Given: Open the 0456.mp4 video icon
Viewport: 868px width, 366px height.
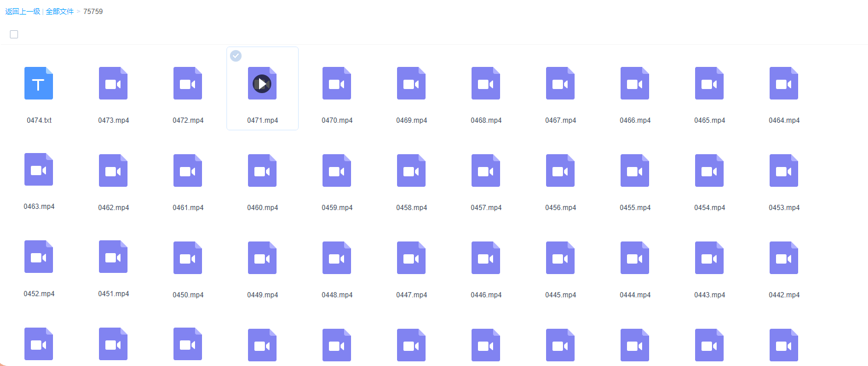Looking at the screenshot, I should click(560, 170).
